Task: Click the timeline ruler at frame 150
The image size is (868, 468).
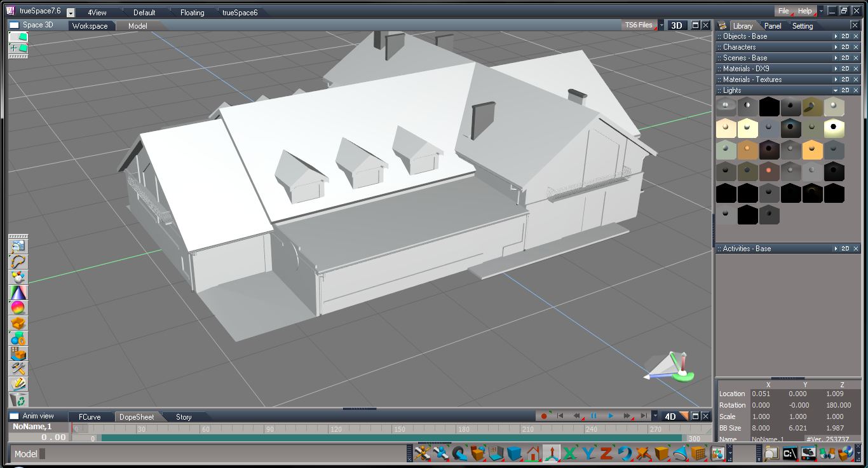Action: (399, 430)
